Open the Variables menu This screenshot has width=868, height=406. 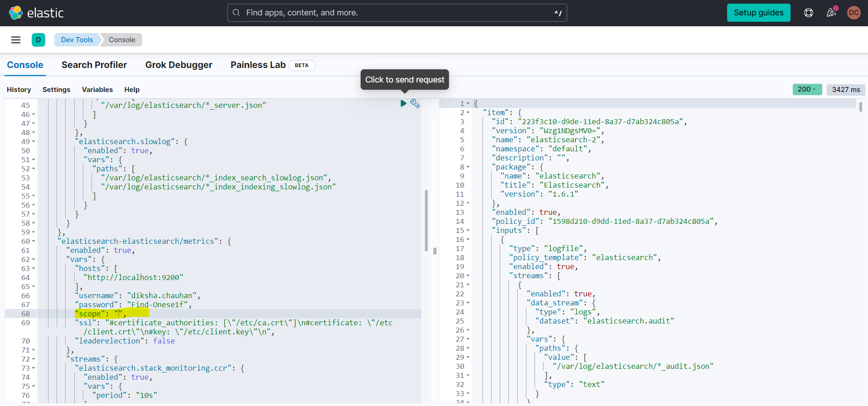97,90
